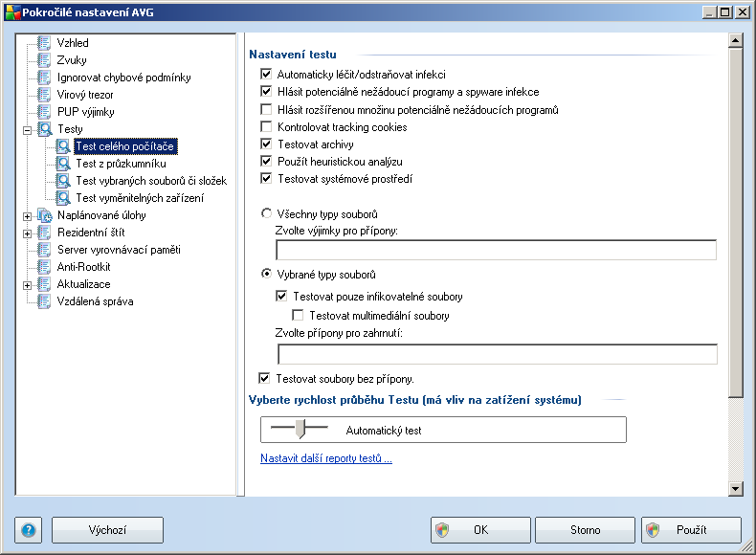This screenshot has width=756, height=555.
Task: Open Test vybraných souborů či složek
Action: tap(151, 181)
